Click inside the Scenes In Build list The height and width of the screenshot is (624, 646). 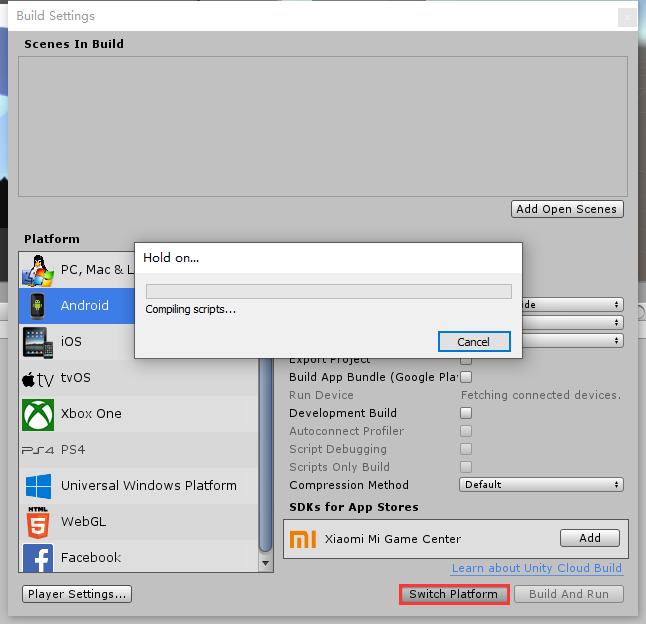(323, 126)
